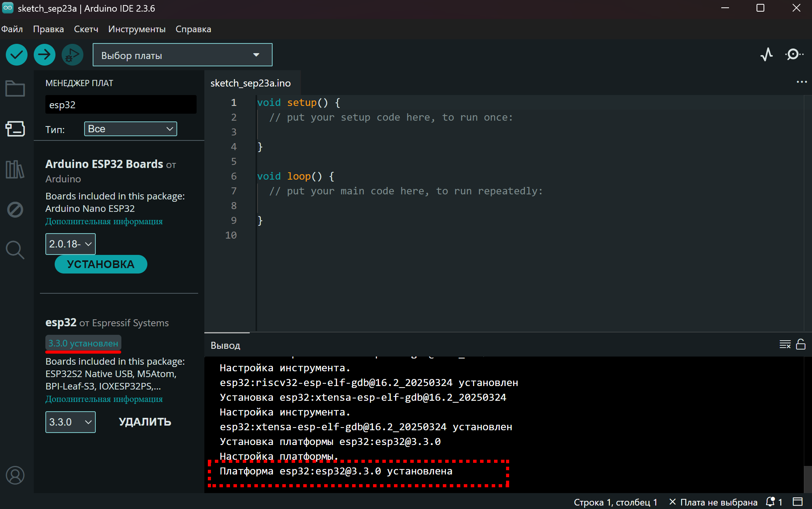Open the Скетч menu

pyautogui.click(x=86, y=29)
